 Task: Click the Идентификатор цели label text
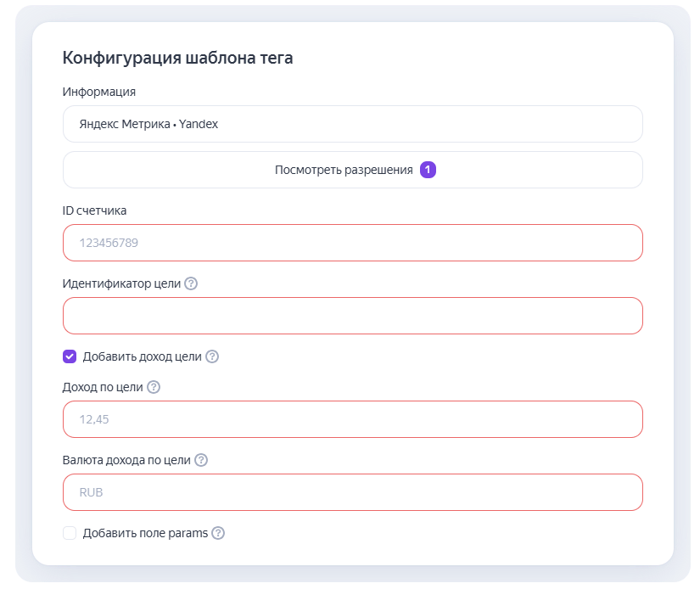121,283
